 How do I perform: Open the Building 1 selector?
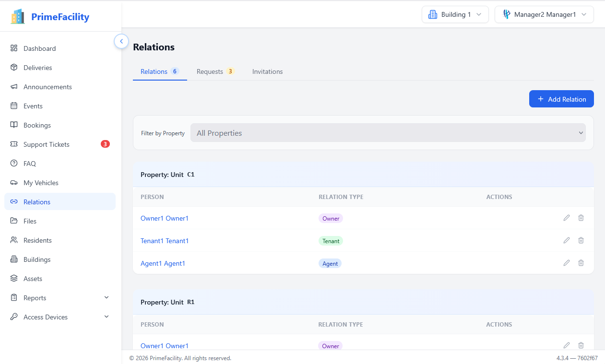coord(455,14)
